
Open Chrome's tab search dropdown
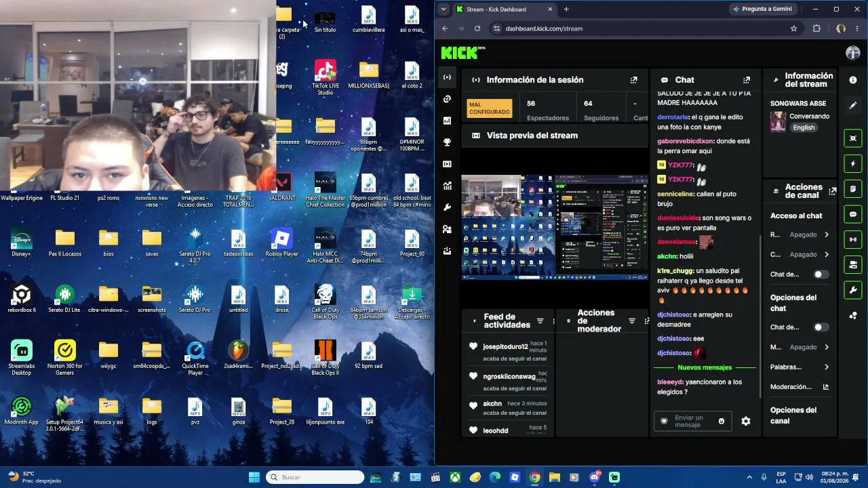tap(443, 9)
